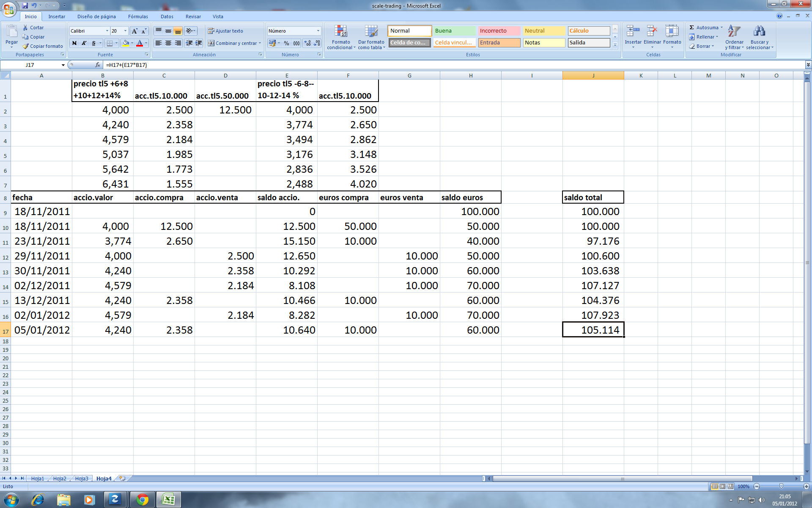Click the bold (N) formatting icon
812x508 pixels.
point(74,43)
